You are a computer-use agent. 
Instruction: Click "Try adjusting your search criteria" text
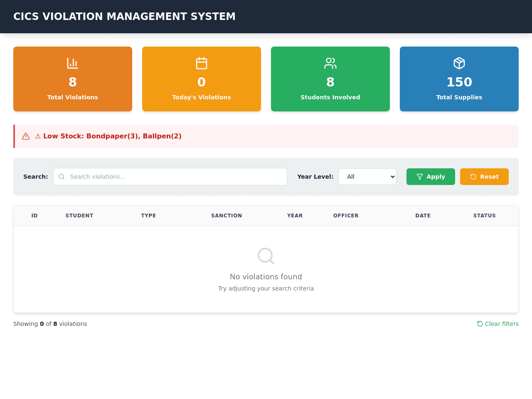[266, 288]
